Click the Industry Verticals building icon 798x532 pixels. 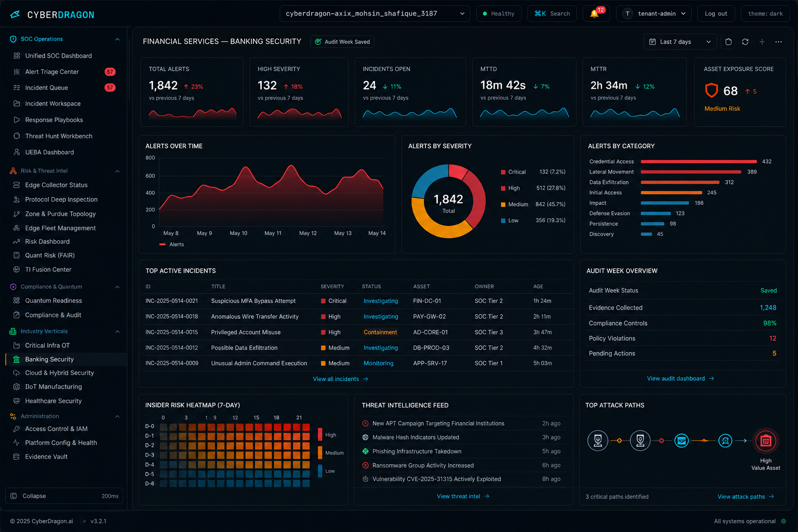pos(13,331)
